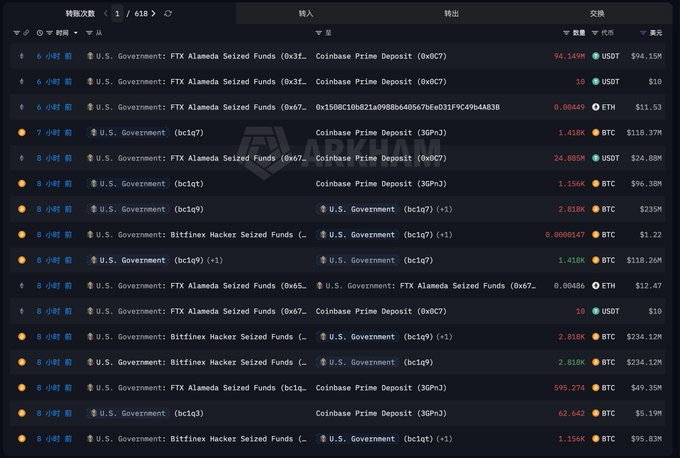Click the USDT token icon on the 24.885M row
This screenshot has width=680, height=458.
pos(596,158)
